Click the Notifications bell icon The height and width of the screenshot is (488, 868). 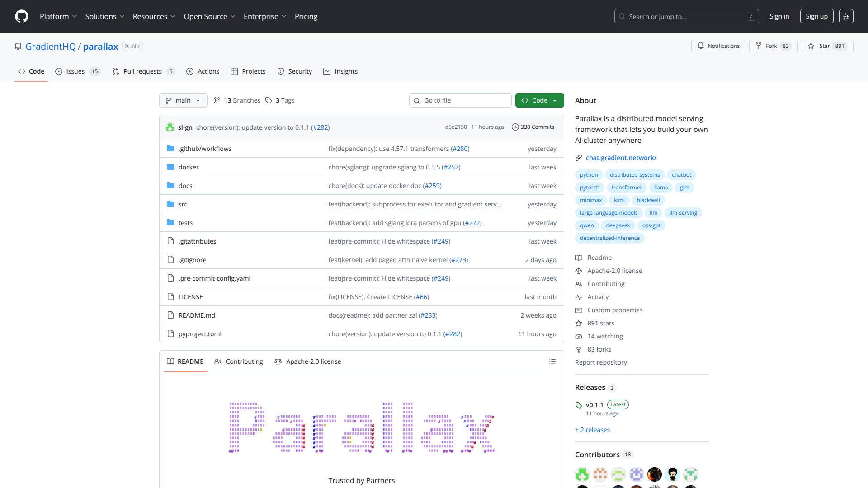point(701,46)
